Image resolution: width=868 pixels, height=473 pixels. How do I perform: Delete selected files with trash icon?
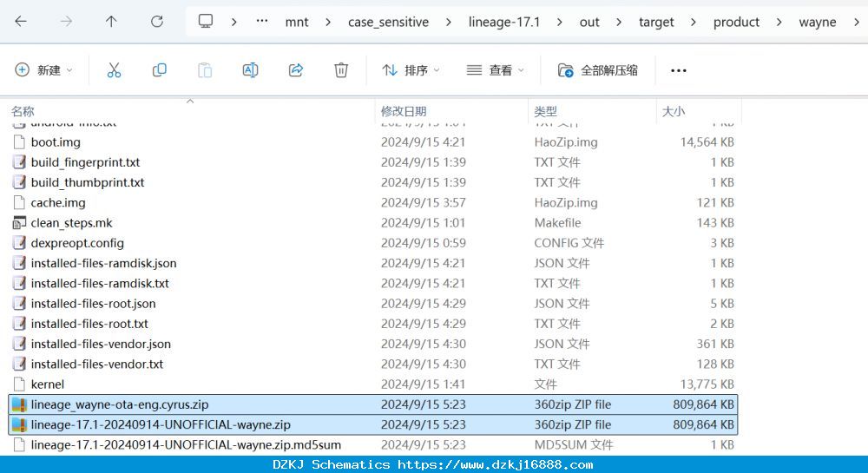[x=341, y=70]
